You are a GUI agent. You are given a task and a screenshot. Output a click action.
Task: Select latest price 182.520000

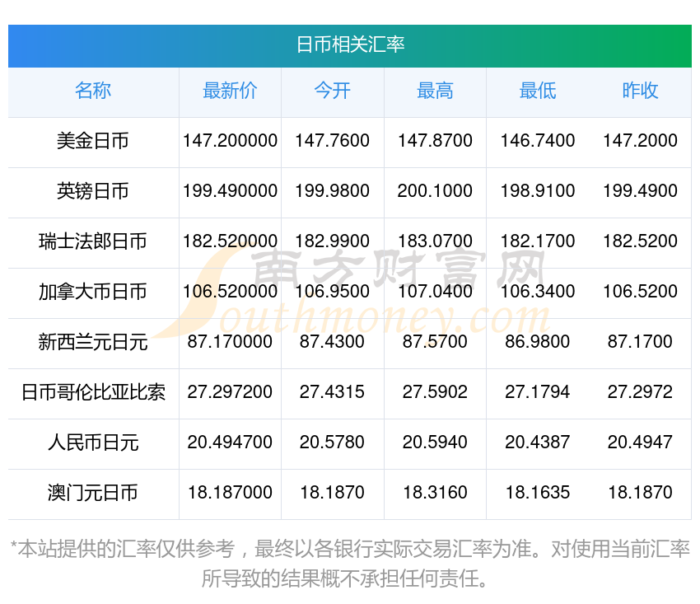point(230,241)
